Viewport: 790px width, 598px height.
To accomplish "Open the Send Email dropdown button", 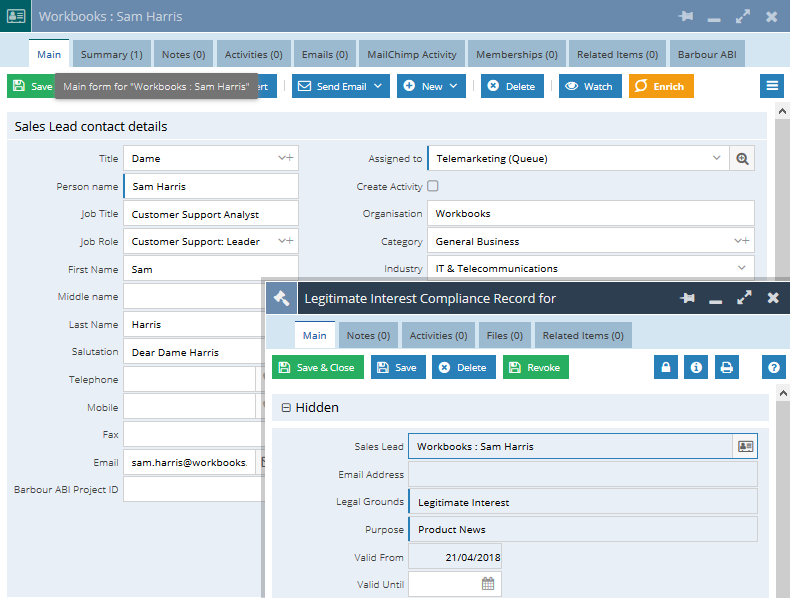I will point(341,86).
